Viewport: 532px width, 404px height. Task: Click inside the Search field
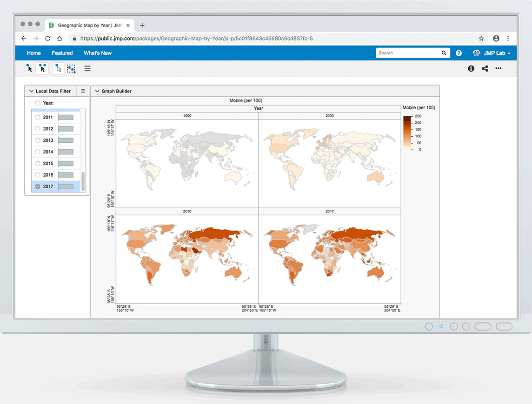pyautogui.click(x=408, y=53)
